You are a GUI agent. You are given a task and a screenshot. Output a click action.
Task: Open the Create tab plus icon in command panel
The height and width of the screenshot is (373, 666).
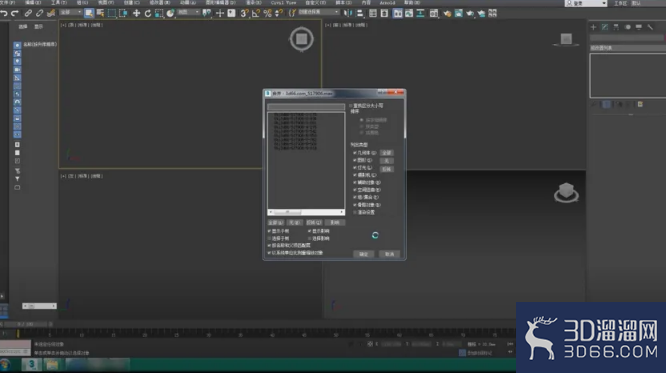(x=593, y=27)
